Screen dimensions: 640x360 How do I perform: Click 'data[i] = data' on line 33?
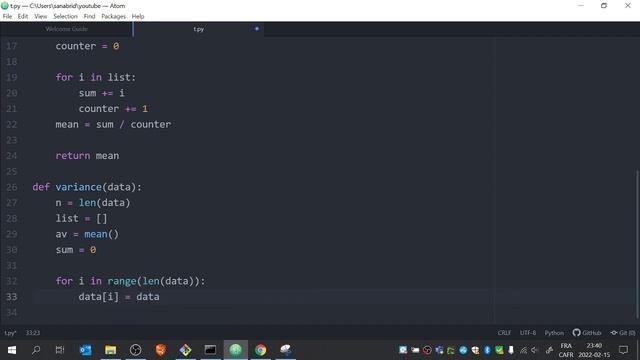click(119, 297)
